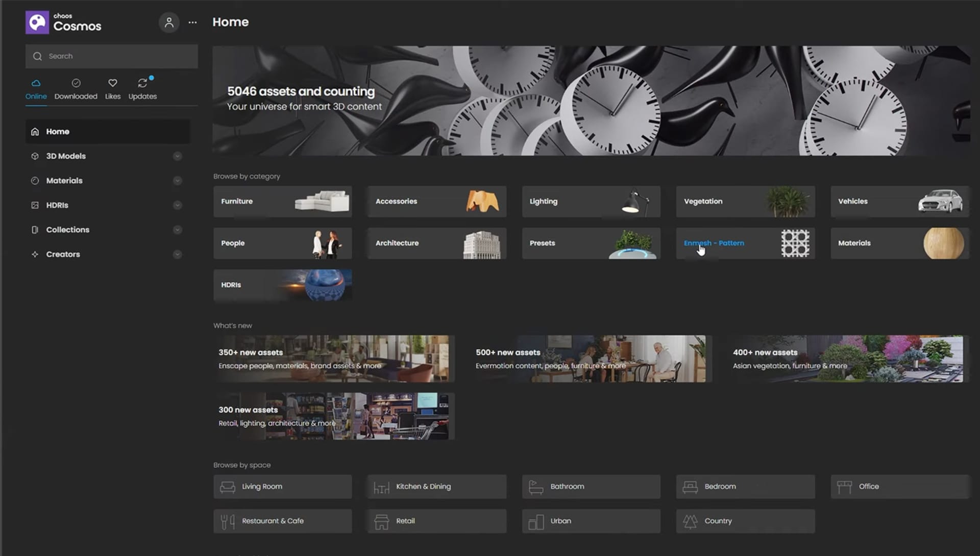Image resolution: width=980 pixels, height=556 pixels.
Task: Switch to the Likes tab
Action: pos(113,89)
